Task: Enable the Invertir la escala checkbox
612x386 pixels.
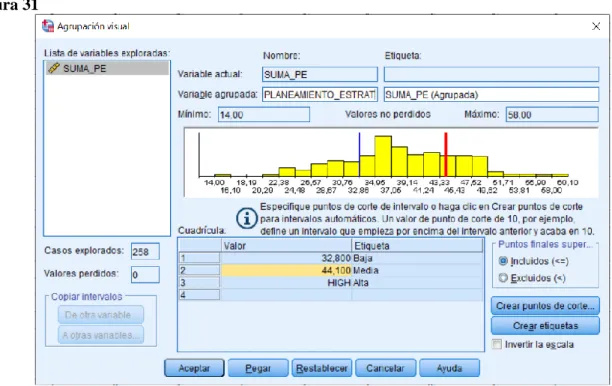Action: [496, 344]
